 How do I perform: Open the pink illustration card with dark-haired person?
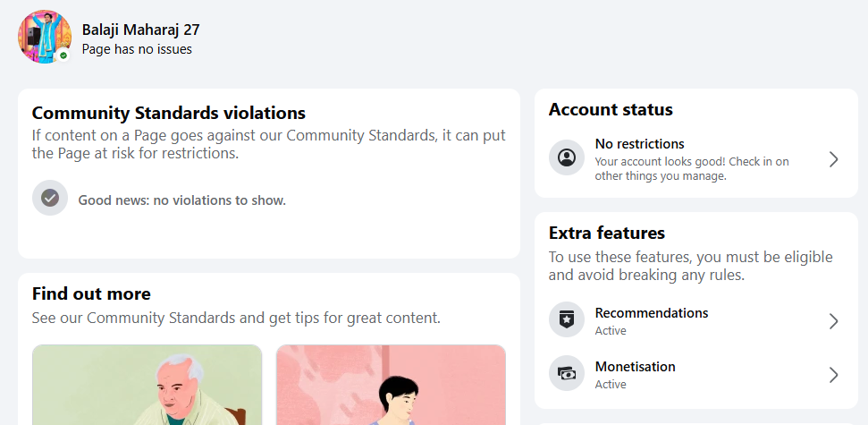391,385
